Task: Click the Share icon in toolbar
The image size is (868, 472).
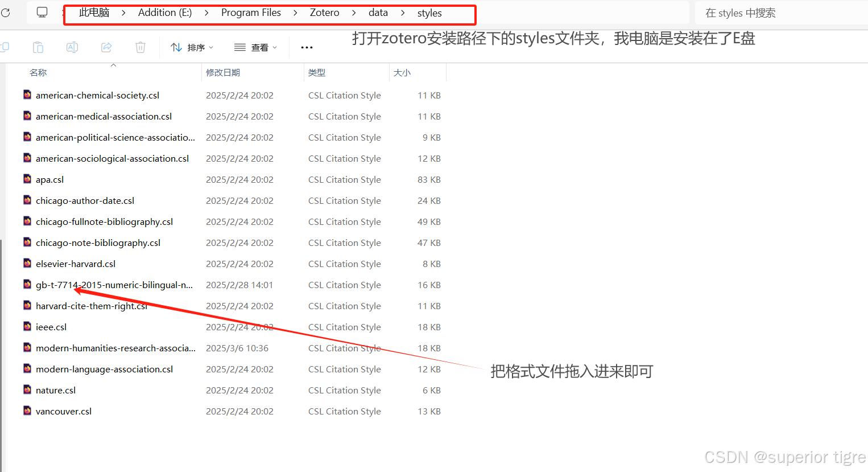Action: click(106, 47)
